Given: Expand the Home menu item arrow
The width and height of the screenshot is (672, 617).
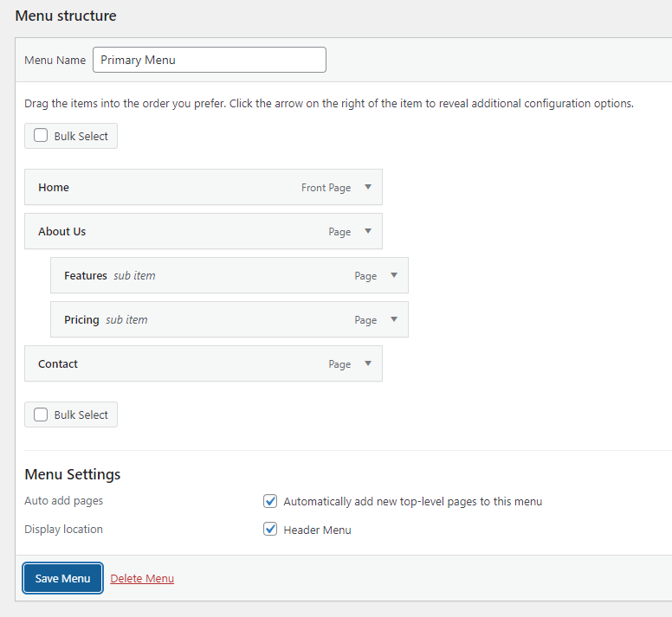Looking at the screenshot, I should pos(368,187).
